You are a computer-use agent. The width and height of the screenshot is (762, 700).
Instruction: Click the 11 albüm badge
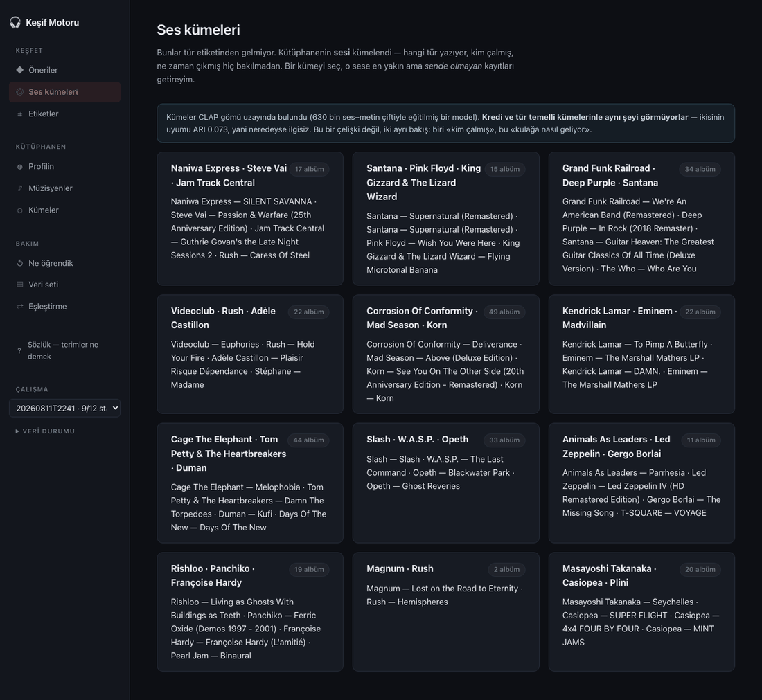tap(701, 440)
